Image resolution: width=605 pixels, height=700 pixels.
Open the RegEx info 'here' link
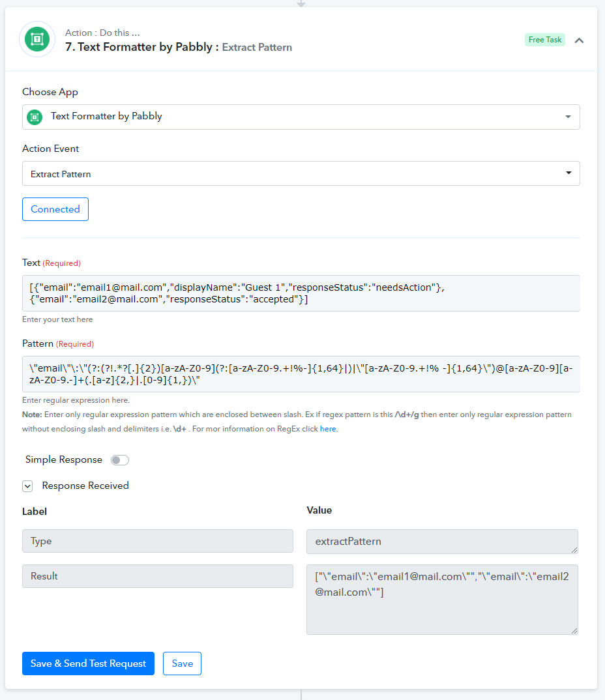pos(328,429)
